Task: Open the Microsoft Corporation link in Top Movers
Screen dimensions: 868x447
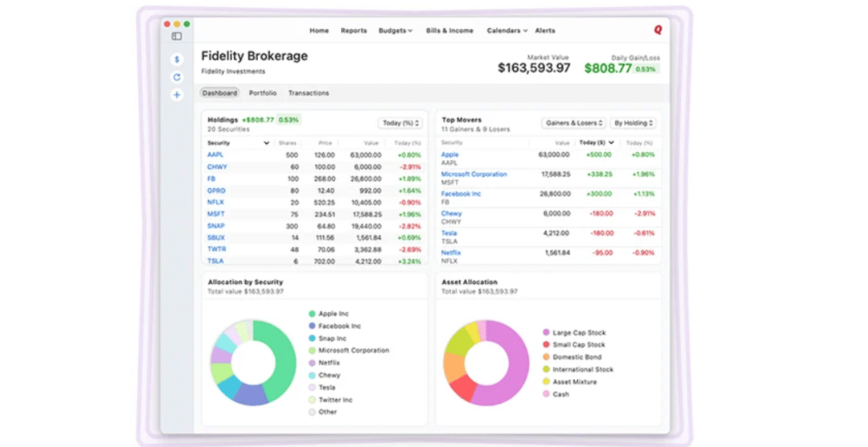Action: [474, 174]
